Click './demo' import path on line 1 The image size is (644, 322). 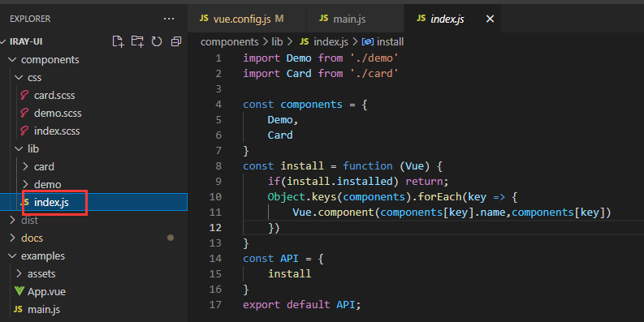click(374, 58)
